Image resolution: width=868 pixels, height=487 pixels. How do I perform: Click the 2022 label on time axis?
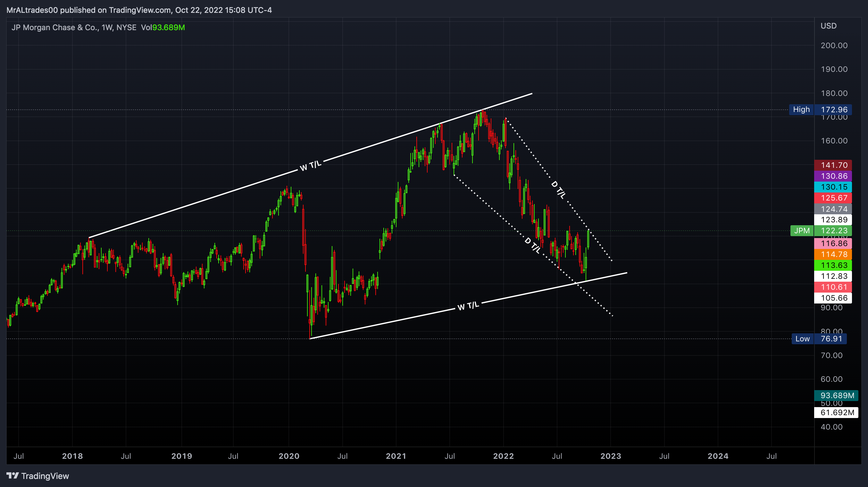[x=504, y=456]
